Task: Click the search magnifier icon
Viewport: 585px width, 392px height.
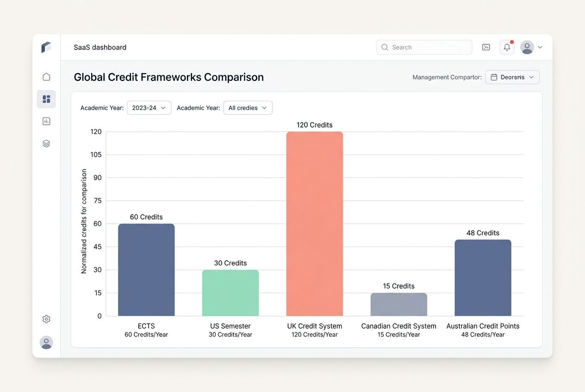Action: point(385,47)
